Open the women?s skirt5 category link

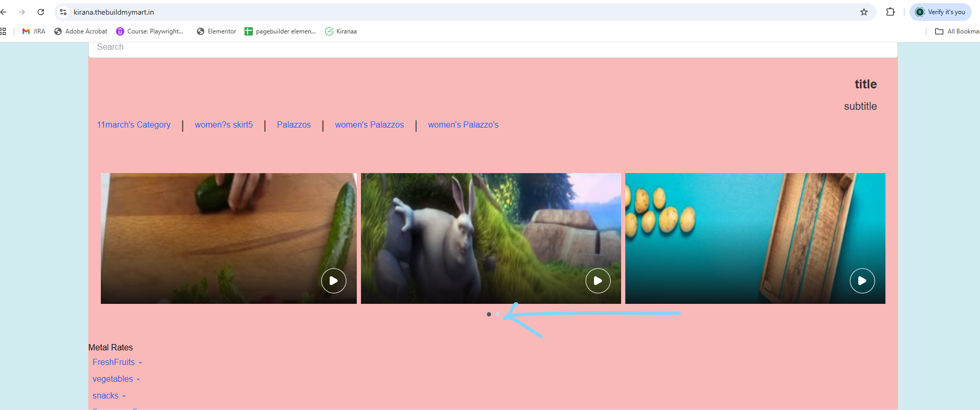[224, 125]
